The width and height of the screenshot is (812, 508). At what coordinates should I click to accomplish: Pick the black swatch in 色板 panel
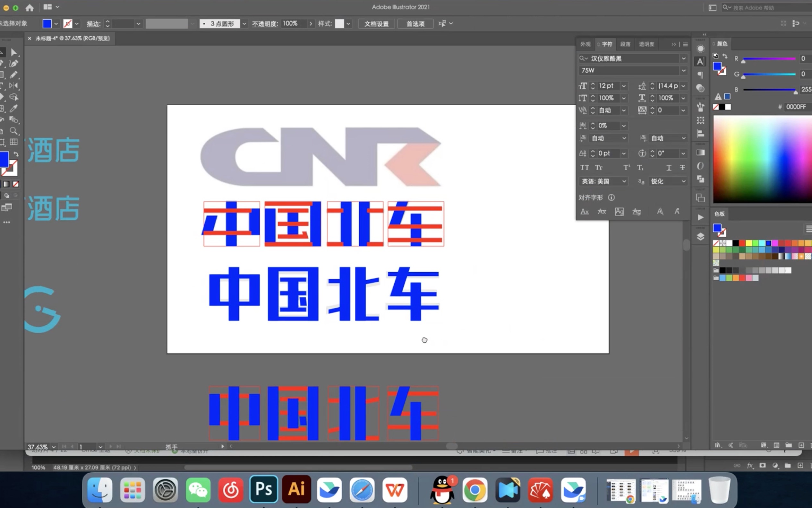coord(735,243)
